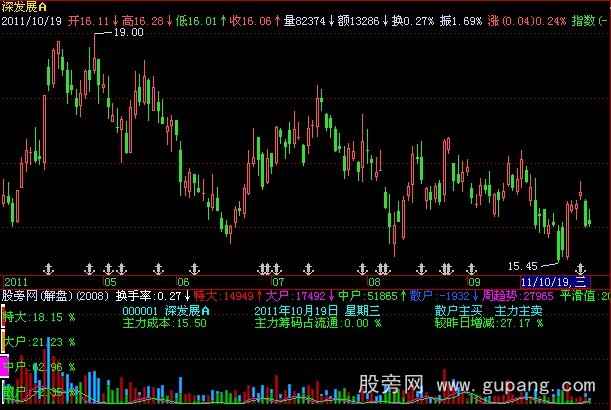The height and width of the screenshot is (410, 611).
Task: Select the close price 收16.06
Action: [x=250, y=21]
